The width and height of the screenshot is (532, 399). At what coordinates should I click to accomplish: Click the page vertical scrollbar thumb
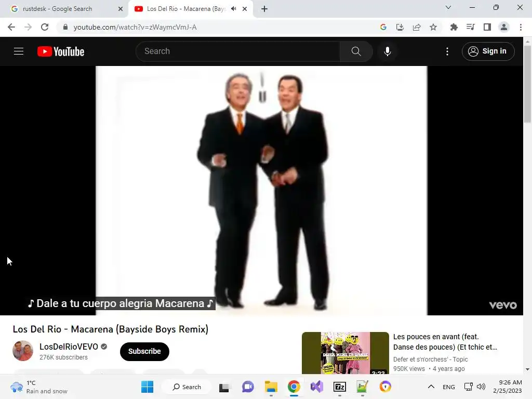pyautogui.click(x=527, y=84)
